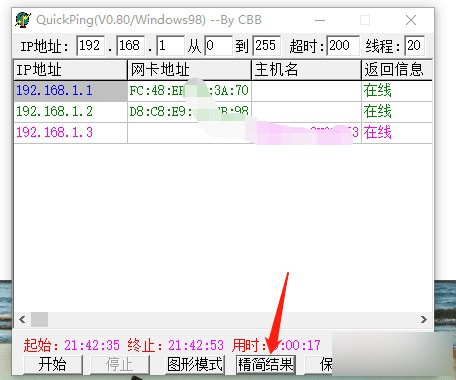Sort by the 主机名 column header
This screenshot has width=456, height=380.
point(306,70)
